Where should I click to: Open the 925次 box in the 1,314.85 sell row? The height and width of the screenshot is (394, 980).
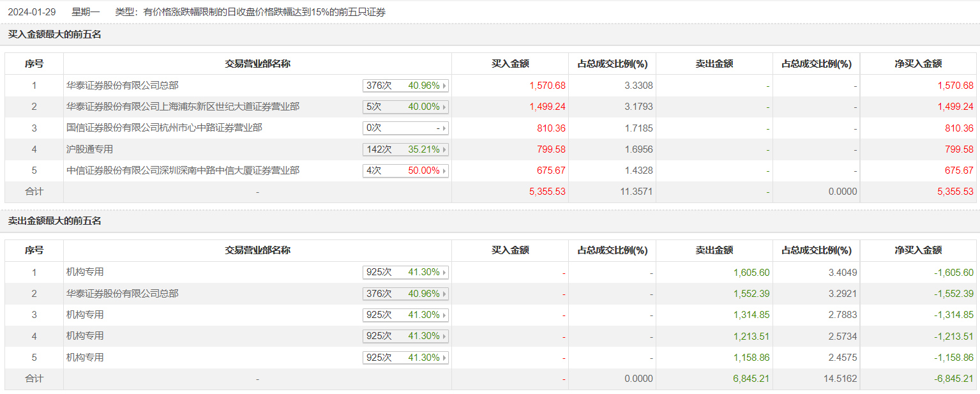405,315
